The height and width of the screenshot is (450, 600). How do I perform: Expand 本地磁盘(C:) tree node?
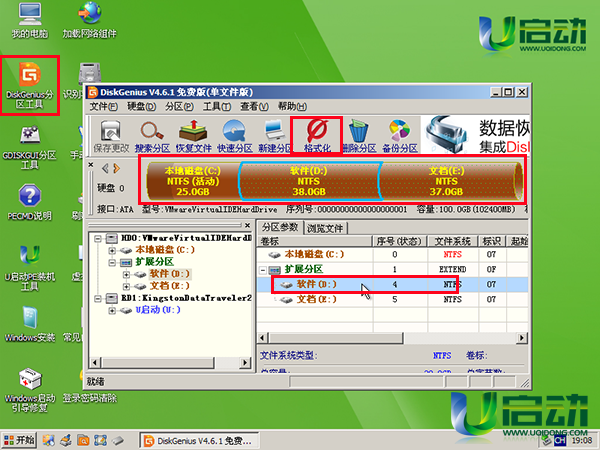coord(112,251)
